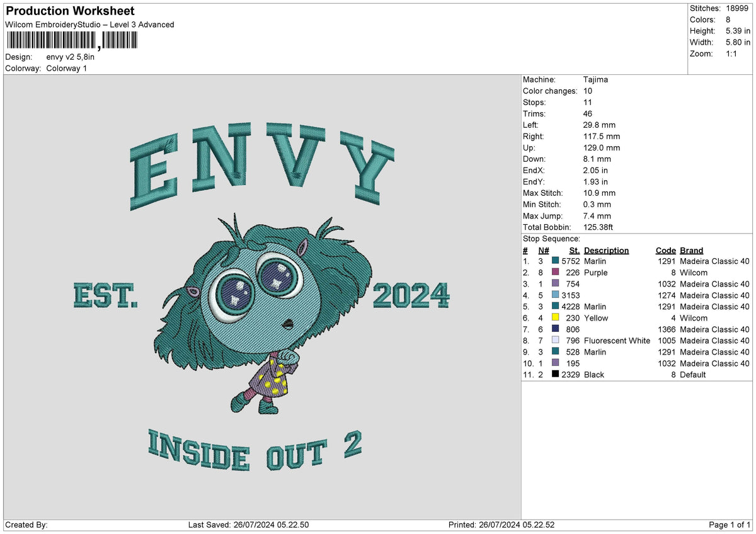Click the light blue swatch in stop 4
This screenshot has width=756, height=534.
(555, 295)
